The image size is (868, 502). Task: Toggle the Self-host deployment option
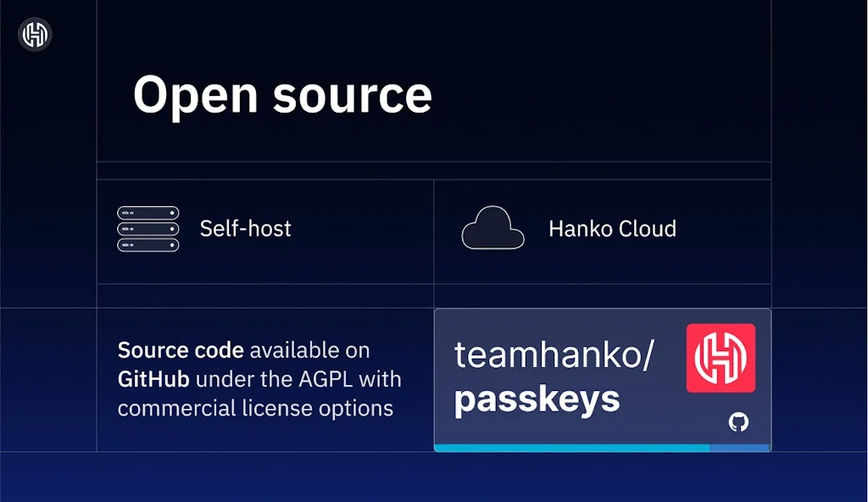245,228
